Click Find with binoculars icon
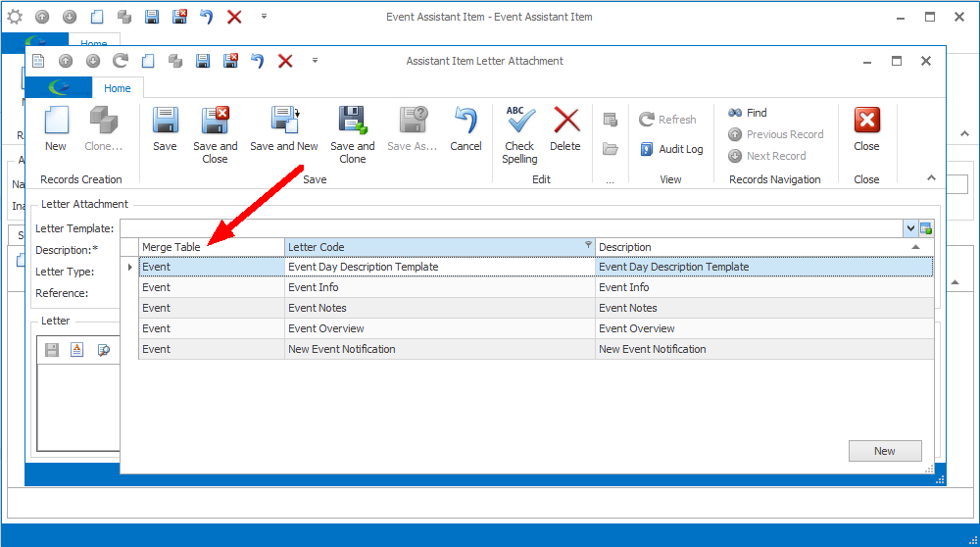Image resolution: width=980 pixels, height=547 pixels. 748,113
